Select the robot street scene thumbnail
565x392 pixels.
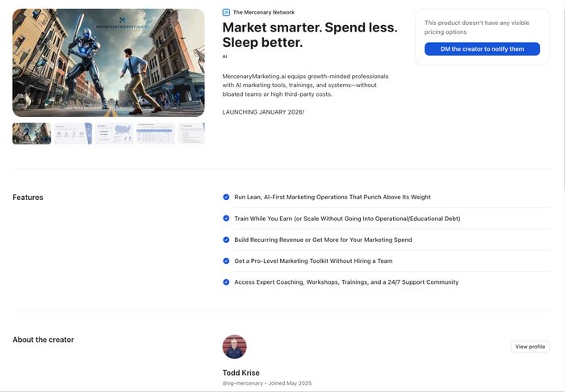click(31, 133)
